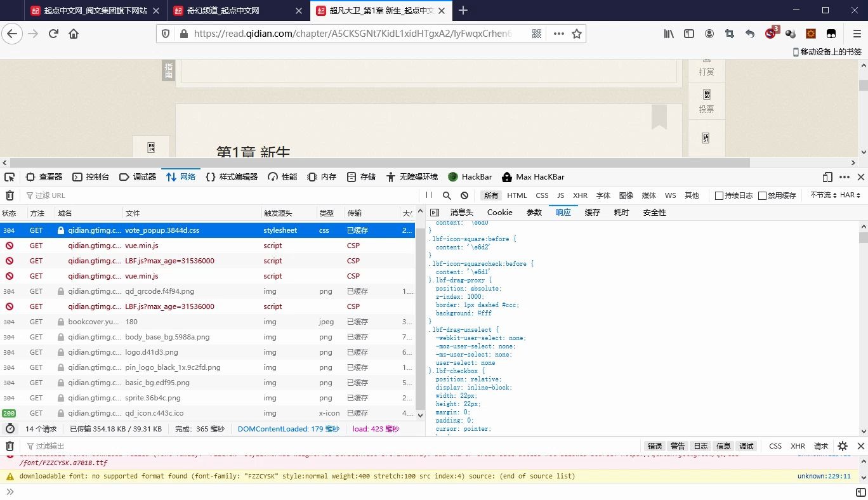Open Firefox account avatar icon
The image size is (868, 500).
pyautogui.click(x=709, y=34)
